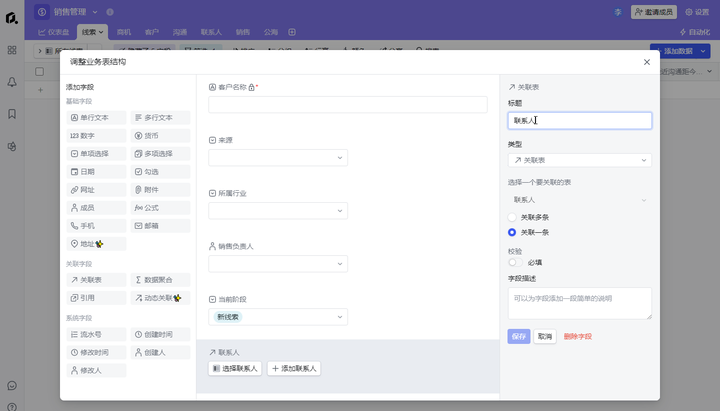
Task: Add a 多行文本 field type
Action: click(160, 118)
